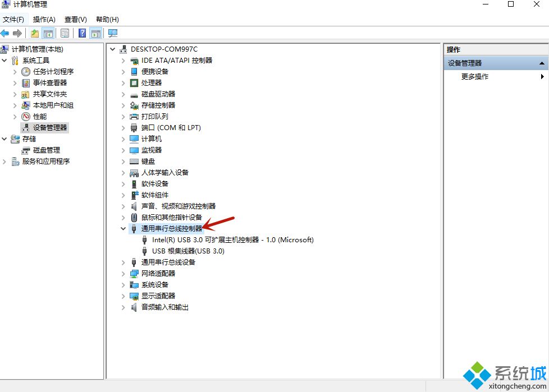Click the scan for hardware changes icon
549x392 pixels.
(x=113, y=33)
